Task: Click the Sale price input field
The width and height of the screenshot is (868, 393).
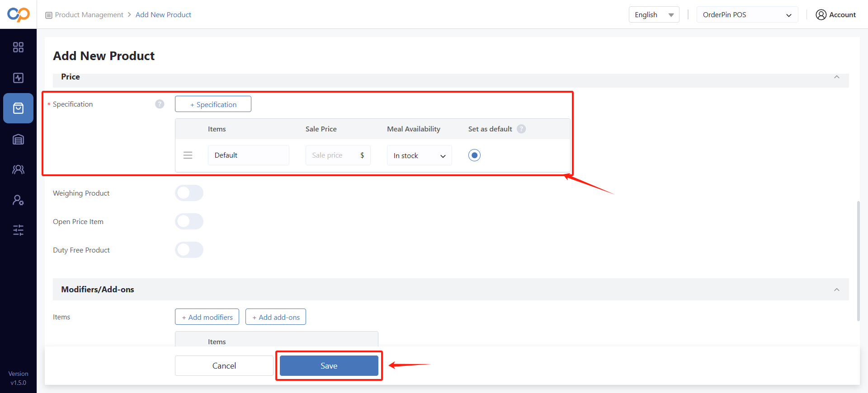Action: click(338, 155)
